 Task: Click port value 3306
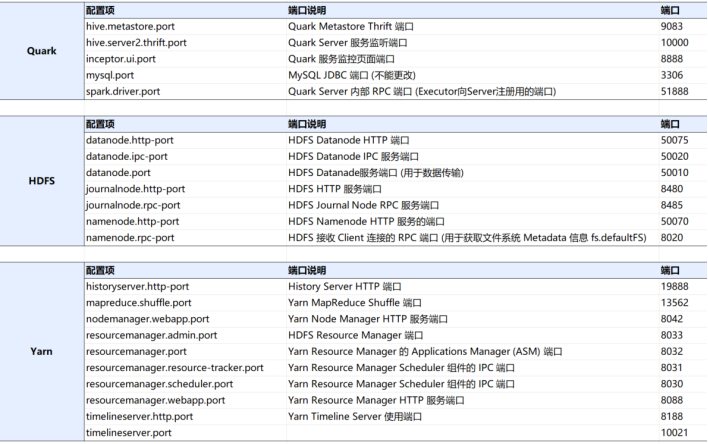683,75
